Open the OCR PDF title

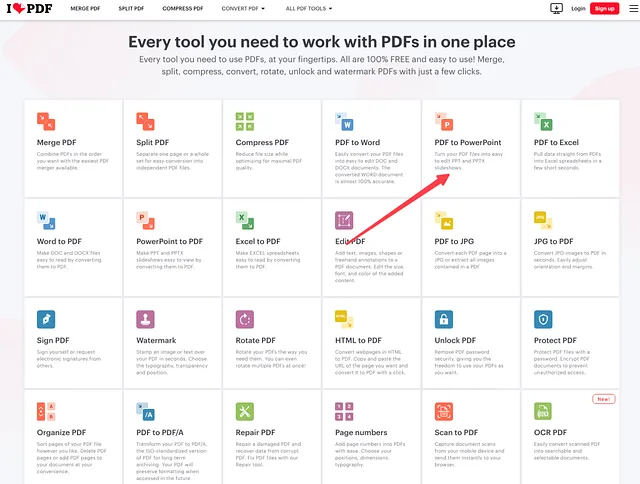550,433
